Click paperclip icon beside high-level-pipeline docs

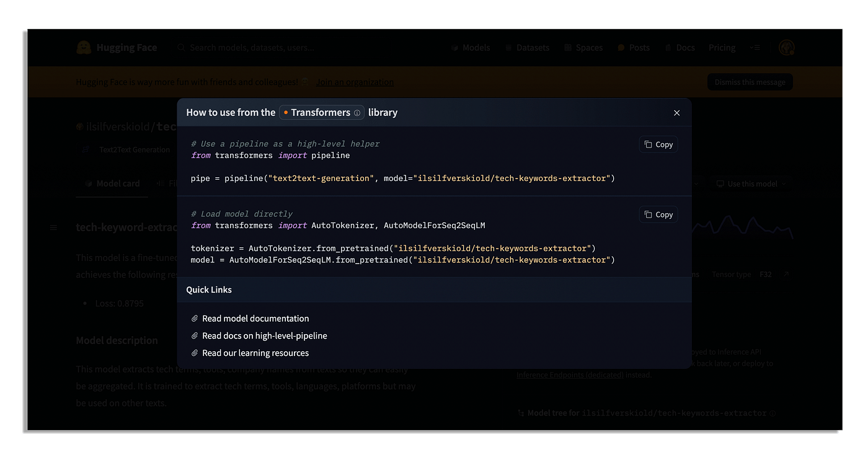195,336
